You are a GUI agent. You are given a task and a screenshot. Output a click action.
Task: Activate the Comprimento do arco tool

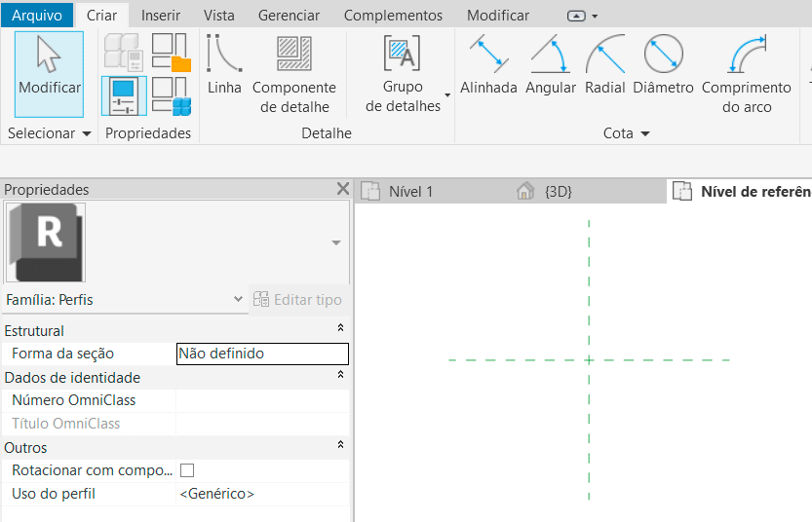pos(746,73)
